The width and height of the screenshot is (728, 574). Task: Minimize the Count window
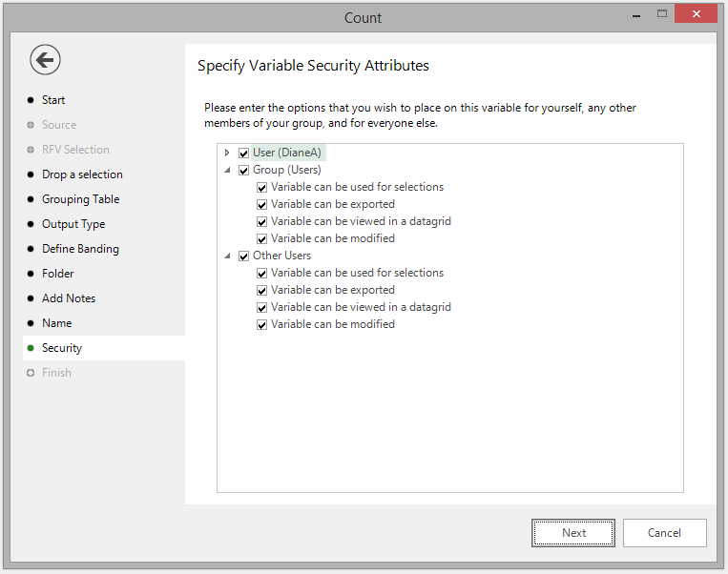tap(636, 14)
